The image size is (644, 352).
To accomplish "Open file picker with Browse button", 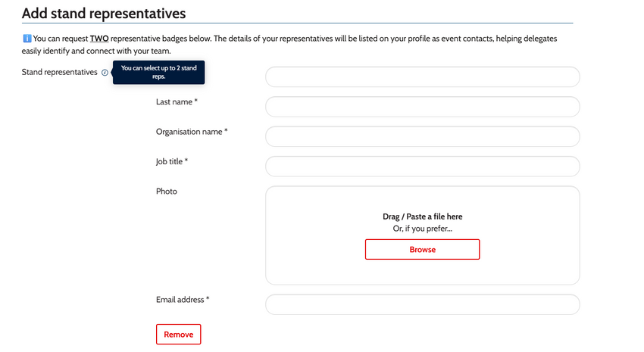I will pyautogui.click(x=422, y=250).
